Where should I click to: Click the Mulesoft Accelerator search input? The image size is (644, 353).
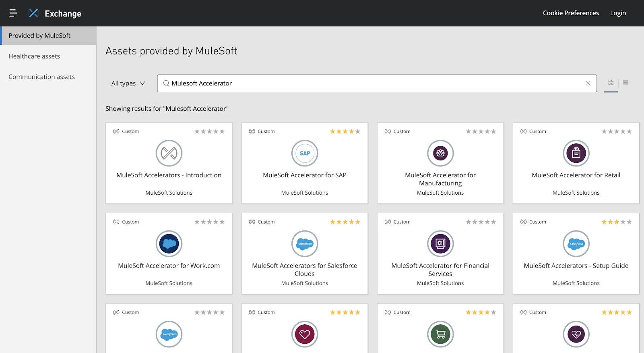click(377, 83)
